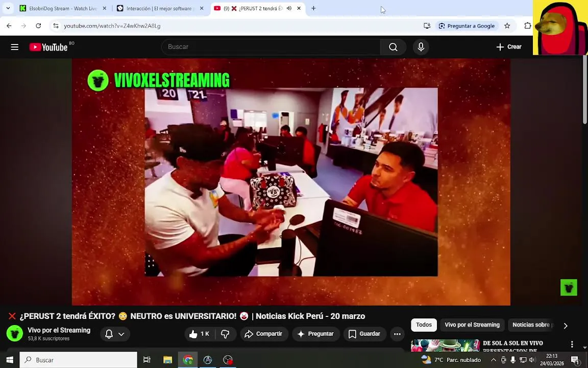Open the Vivo por el Streaming channel name
This screenshot has height=368, width=588.
point(59,330)
